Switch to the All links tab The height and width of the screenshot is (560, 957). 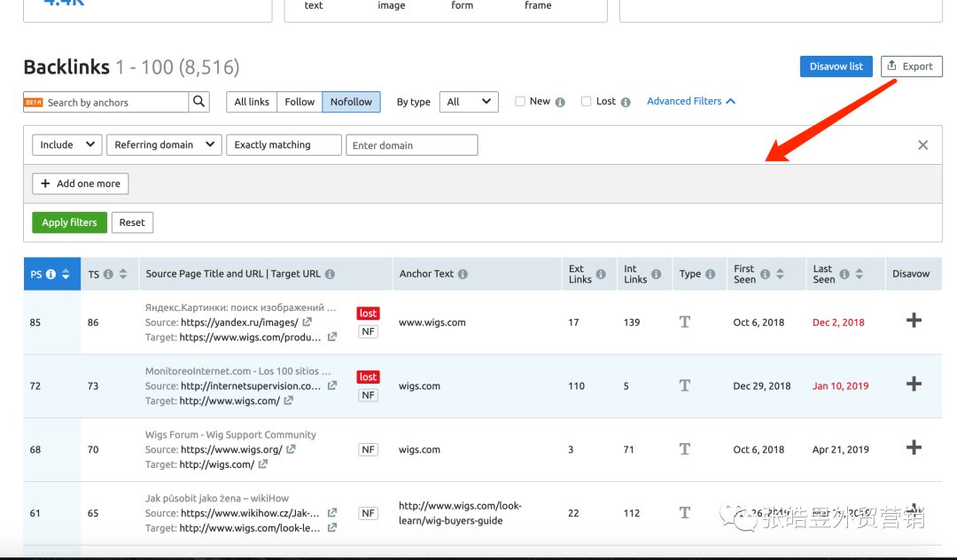coord(252,102)
